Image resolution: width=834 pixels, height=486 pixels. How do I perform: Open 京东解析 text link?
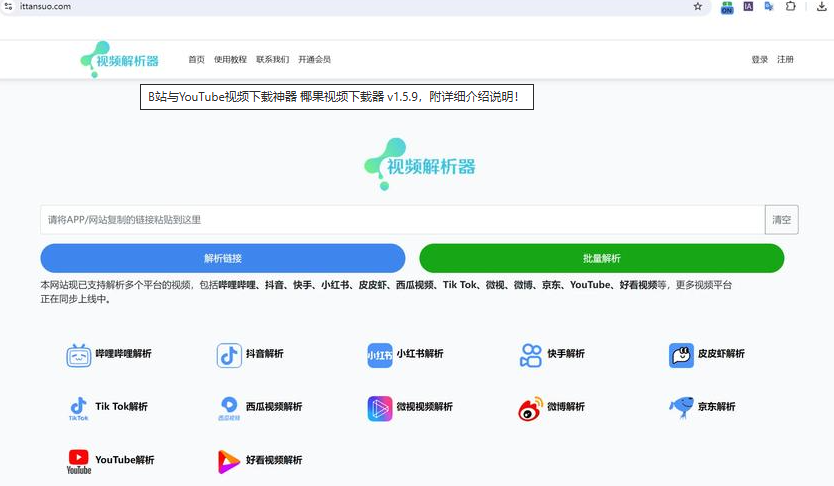pos(716,407)
